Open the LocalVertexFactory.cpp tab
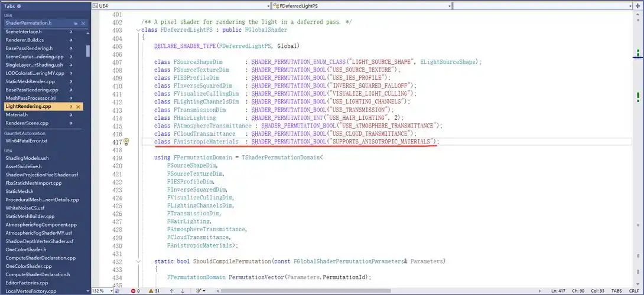This screenshot has width=644, height=295. (31, 291)
